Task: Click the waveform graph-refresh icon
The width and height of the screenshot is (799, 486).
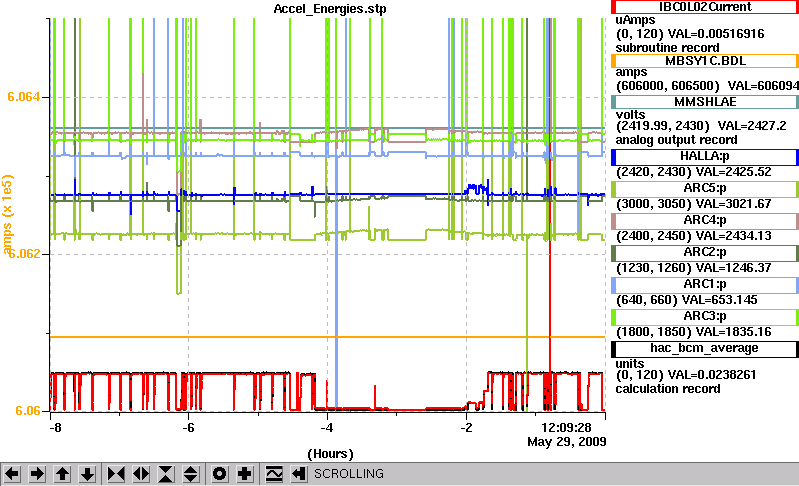Action: [274, 474]
